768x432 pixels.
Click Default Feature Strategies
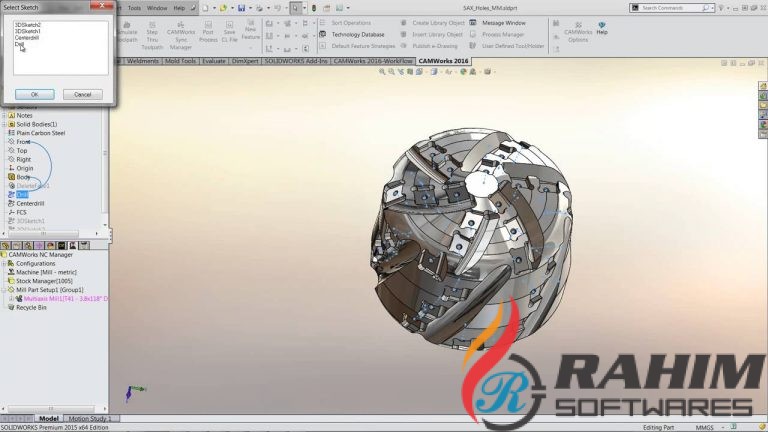click(x=358, y=46)
